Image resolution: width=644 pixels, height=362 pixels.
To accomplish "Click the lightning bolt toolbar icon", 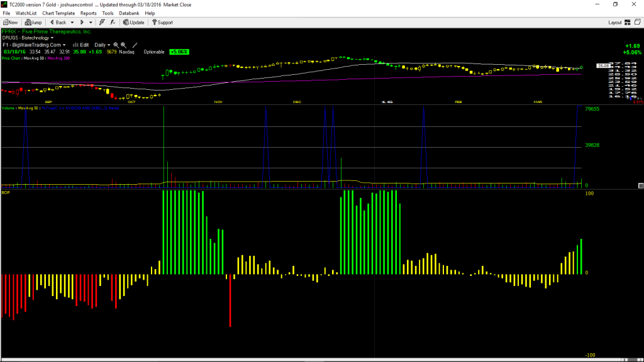I will click(102, 23).
